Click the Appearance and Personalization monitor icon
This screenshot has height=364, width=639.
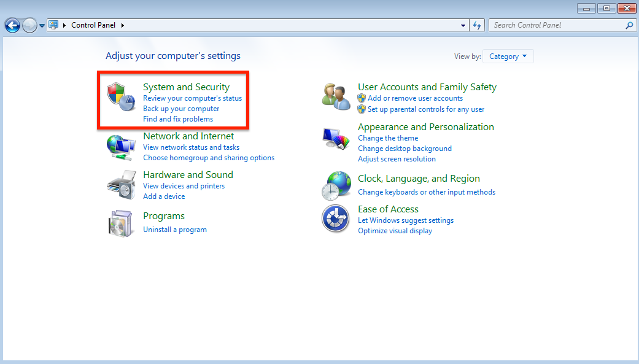tap(336, 139)
